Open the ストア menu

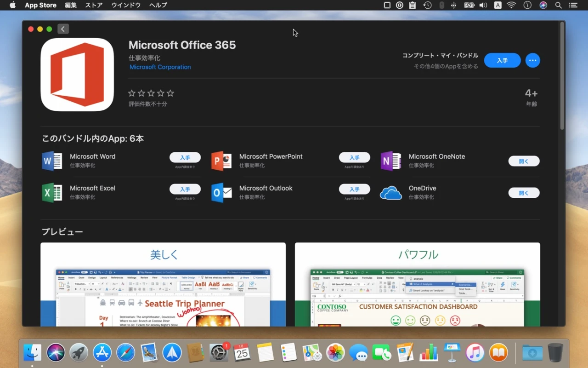[x=93, y=5]
